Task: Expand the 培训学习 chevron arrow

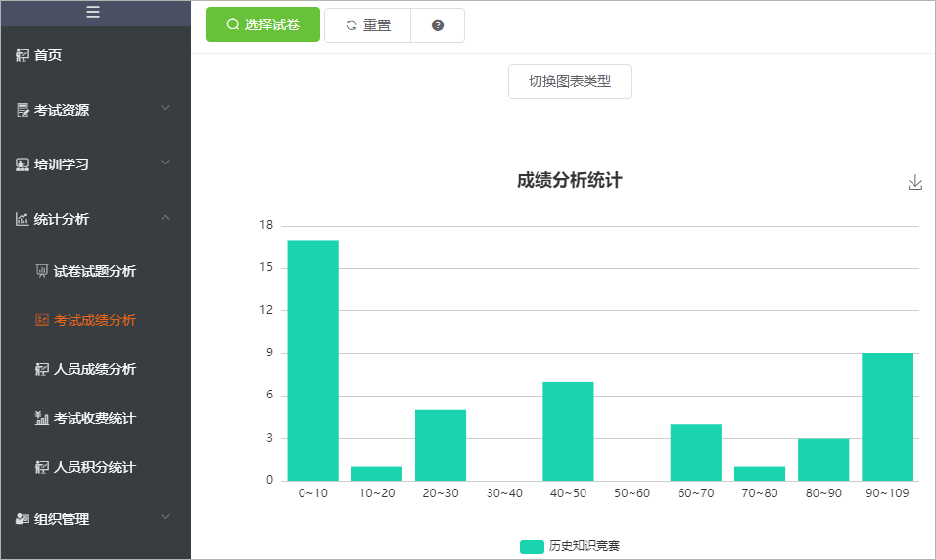Action: tap(165, 163)
